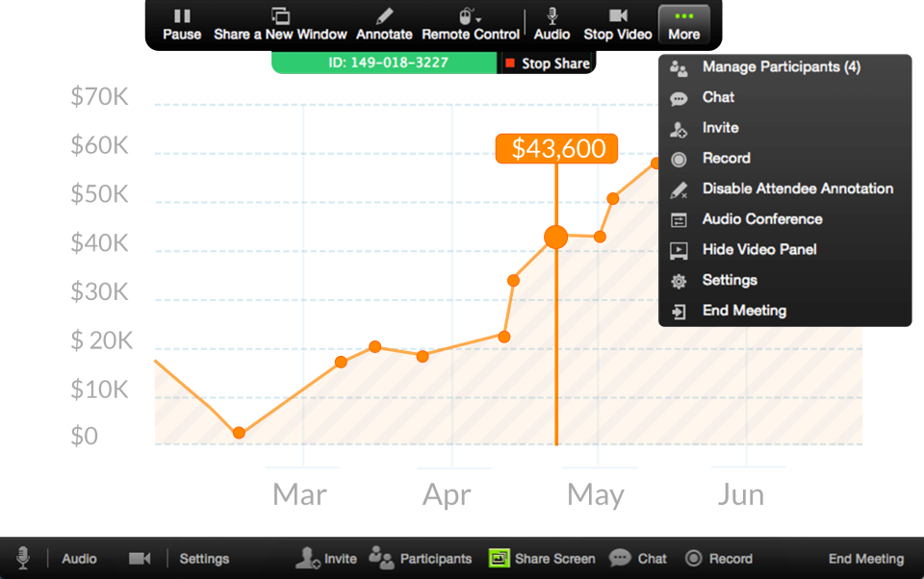Click the Audio Conference icon
Viewport: 924px width, 579px height.
click(x=679, y=221)
